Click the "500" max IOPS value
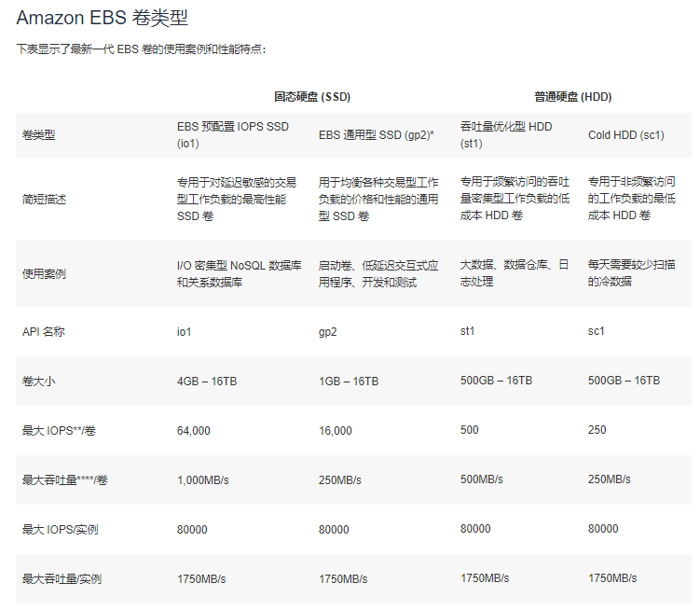The width and height of the screenshot is (700, 611). [469, 430]
